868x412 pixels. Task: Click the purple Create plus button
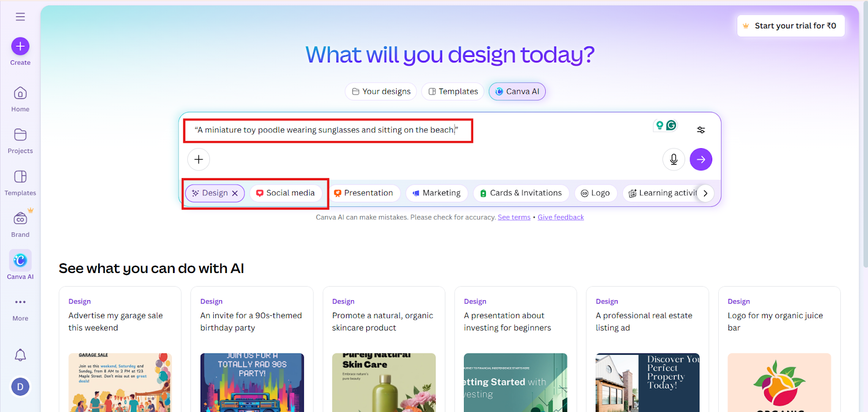point(20,46)
